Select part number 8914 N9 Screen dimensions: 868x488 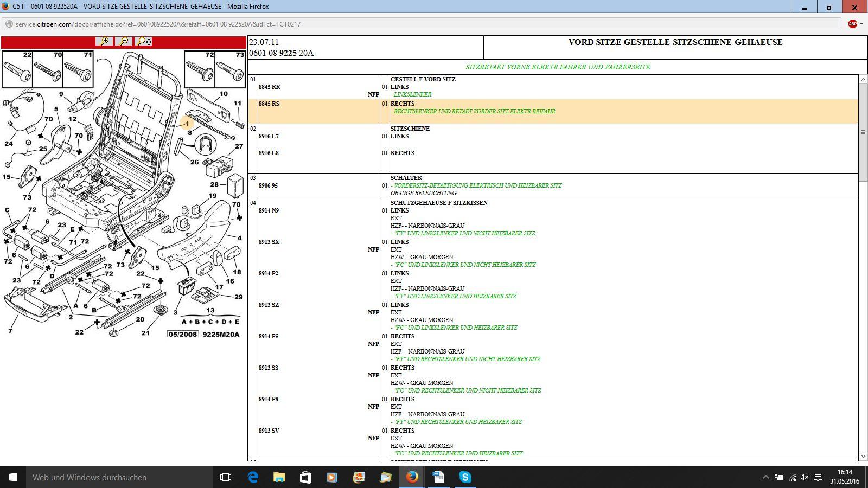269,210
